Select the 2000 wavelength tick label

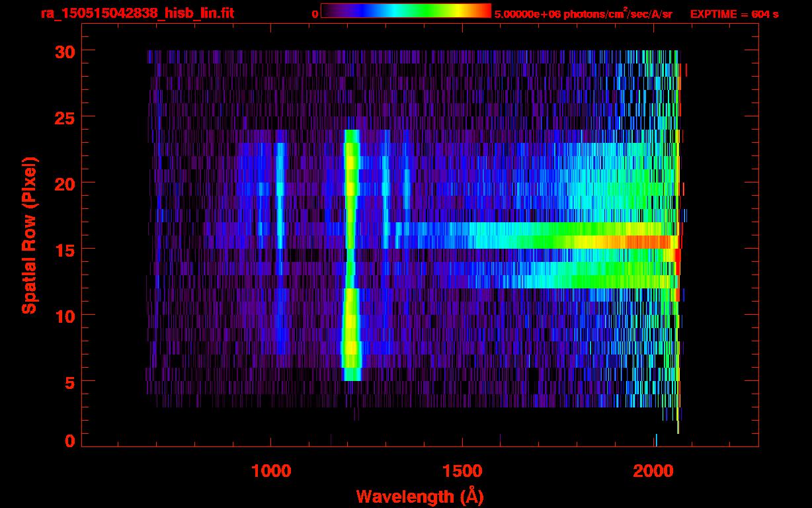click(x=654, y=471)
